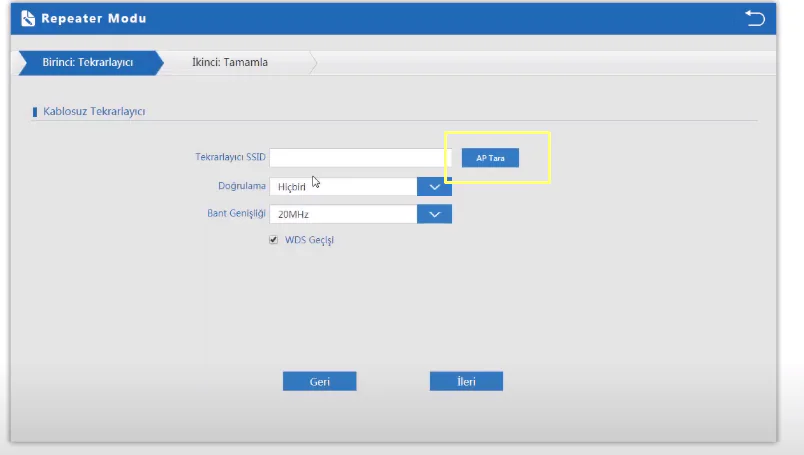Click the Kablosuz Tekrarlayıcı section heading
Screen dimensions: 804x455
(x=94, y=111)
